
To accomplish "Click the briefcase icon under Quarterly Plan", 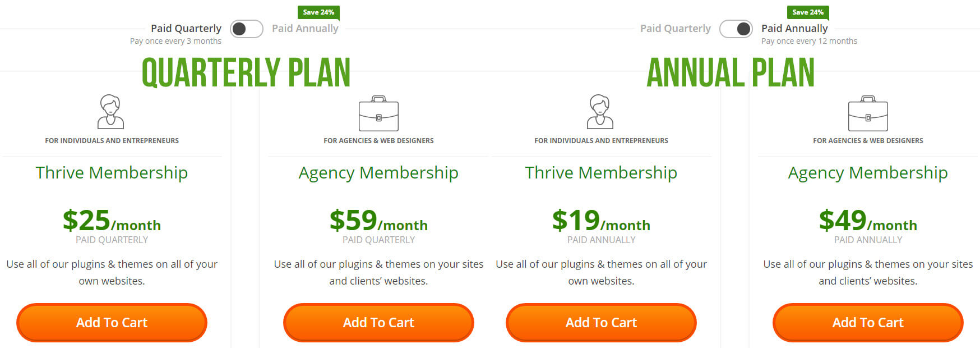I will click(378, 113).
